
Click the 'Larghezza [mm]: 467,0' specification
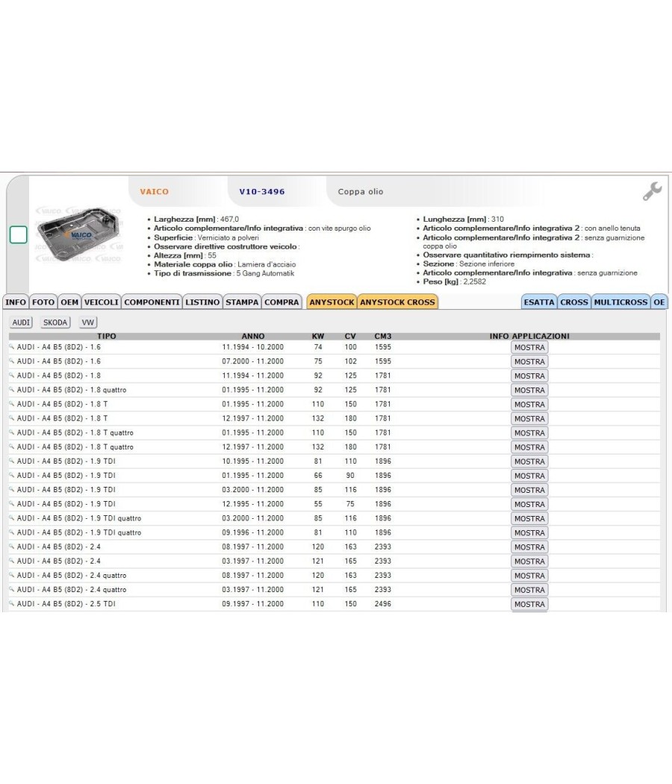[196, 219]
